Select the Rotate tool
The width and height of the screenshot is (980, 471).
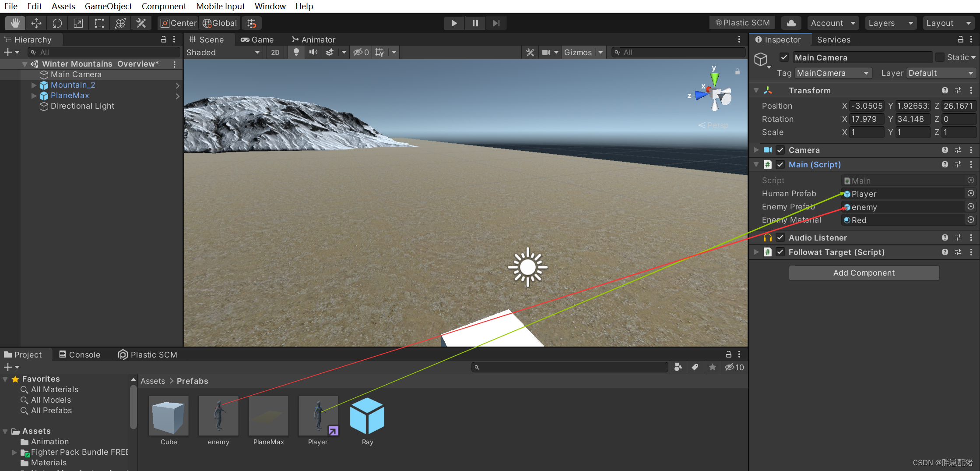(57, 23)
